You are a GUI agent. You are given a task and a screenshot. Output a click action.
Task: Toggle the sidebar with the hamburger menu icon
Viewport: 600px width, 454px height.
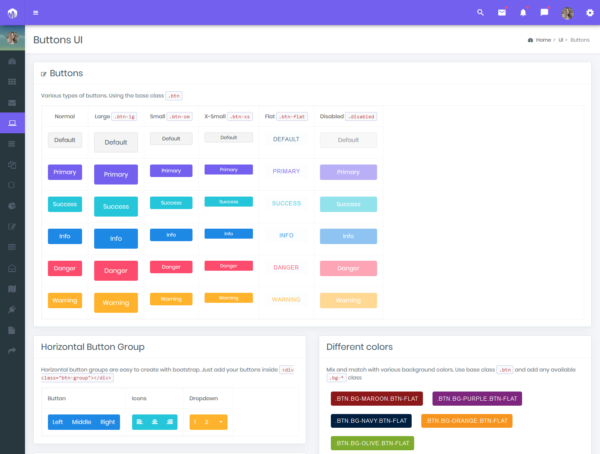coord(36,13)
